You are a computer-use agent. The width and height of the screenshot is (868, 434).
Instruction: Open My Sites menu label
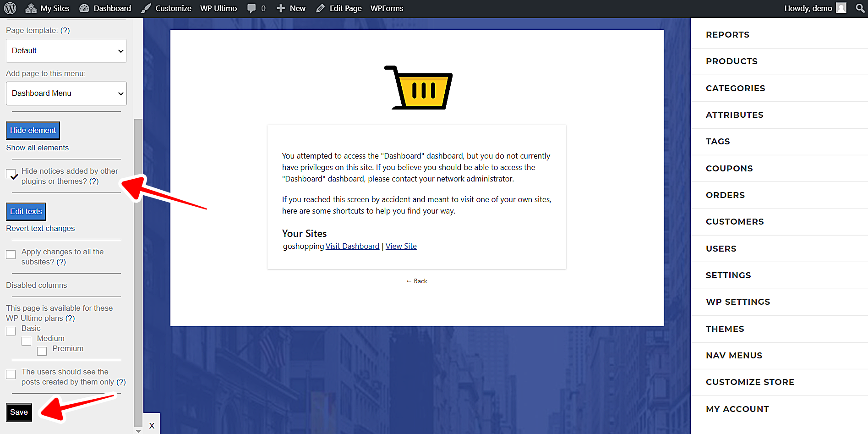tap(55, 8)
